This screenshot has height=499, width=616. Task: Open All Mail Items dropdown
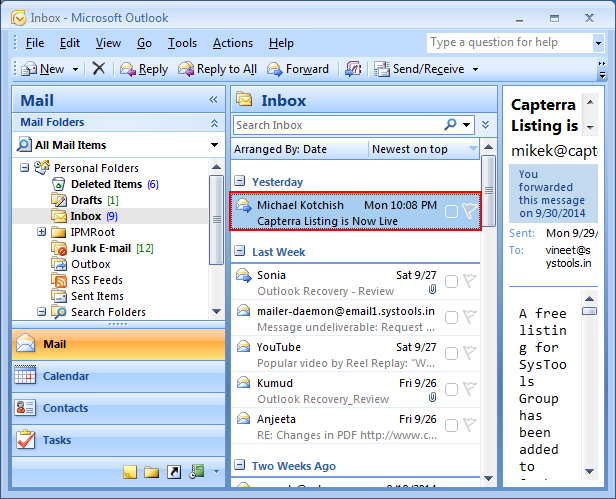coord(214,145)
